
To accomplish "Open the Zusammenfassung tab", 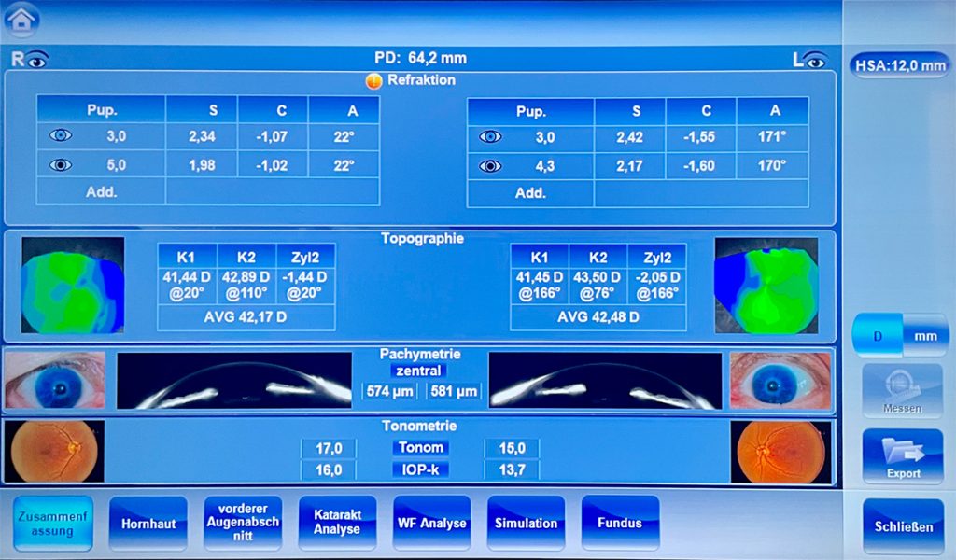I will (x=53, y=523).
